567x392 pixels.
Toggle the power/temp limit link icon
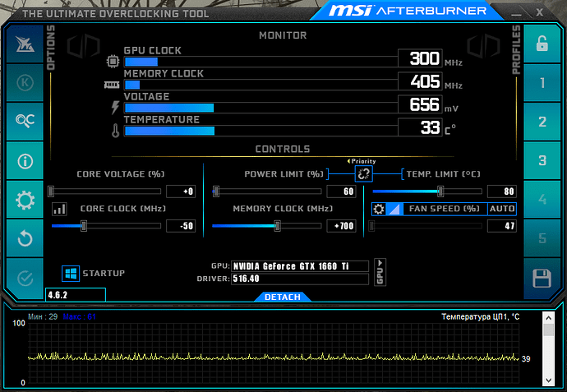point(363,174)
